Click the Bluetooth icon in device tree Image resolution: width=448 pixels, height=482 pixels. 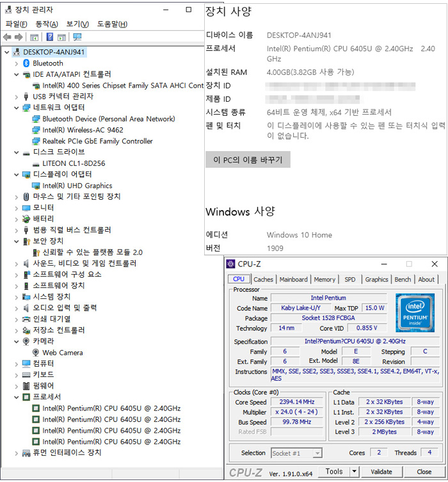[x=26, y=63]
